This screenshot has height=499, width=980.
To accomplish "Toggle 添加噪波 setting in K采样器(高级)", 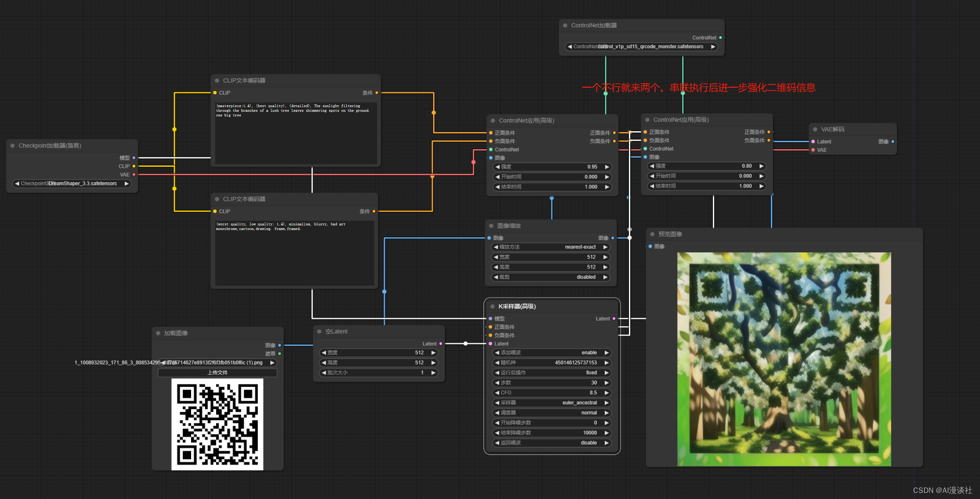I will (x=551, y=352).
